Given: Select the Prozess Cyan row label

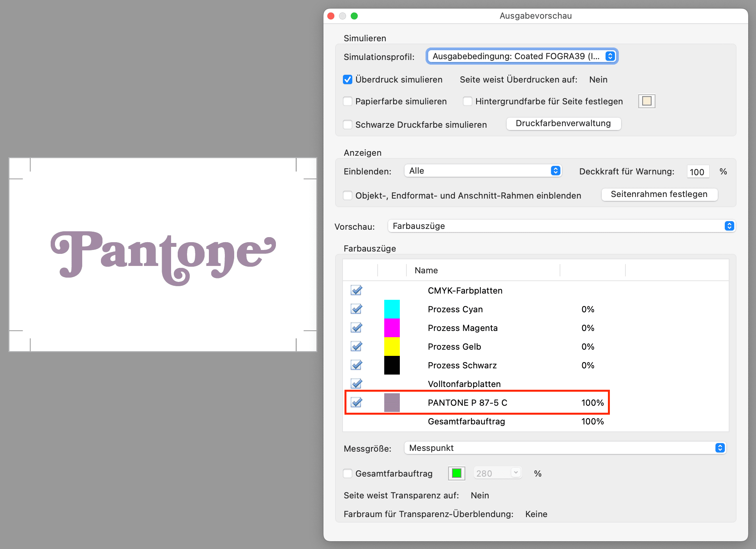Looking at the screenshot, I should (x=455, y=309).
